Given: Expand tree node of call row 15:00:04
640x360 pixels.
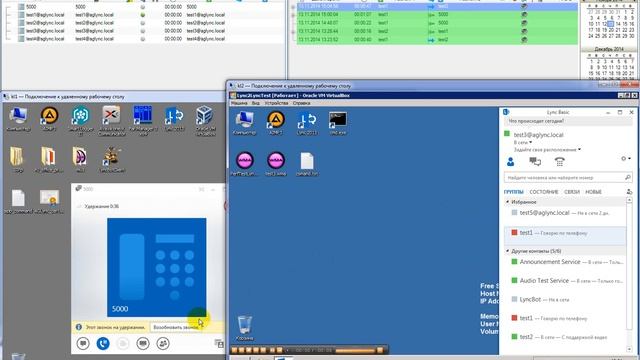Looking at the screenshot, I should pos(293,15).
